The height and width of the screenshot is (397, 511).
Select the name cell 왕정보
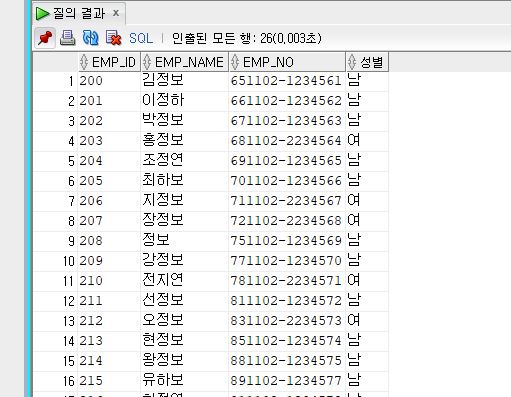pos(185,361)
